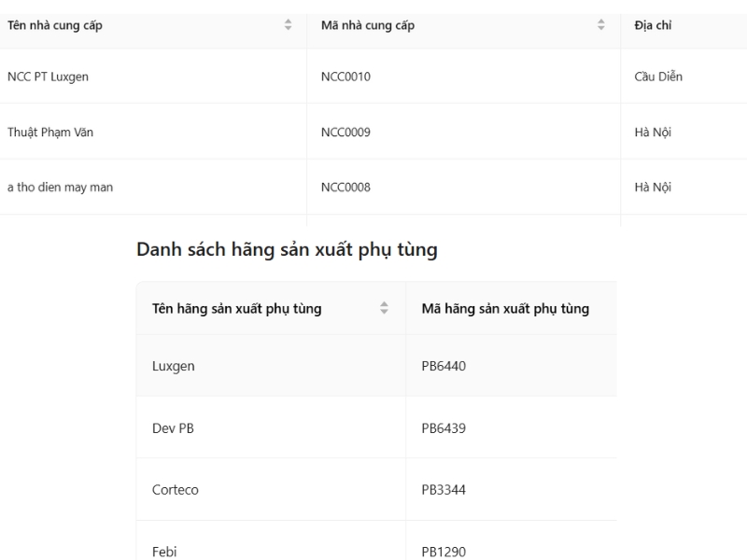This screenshot has height=560, width=747.
Task: Click sort arrows beside Mã nhà cung cấp
Action: click(601, 25)
